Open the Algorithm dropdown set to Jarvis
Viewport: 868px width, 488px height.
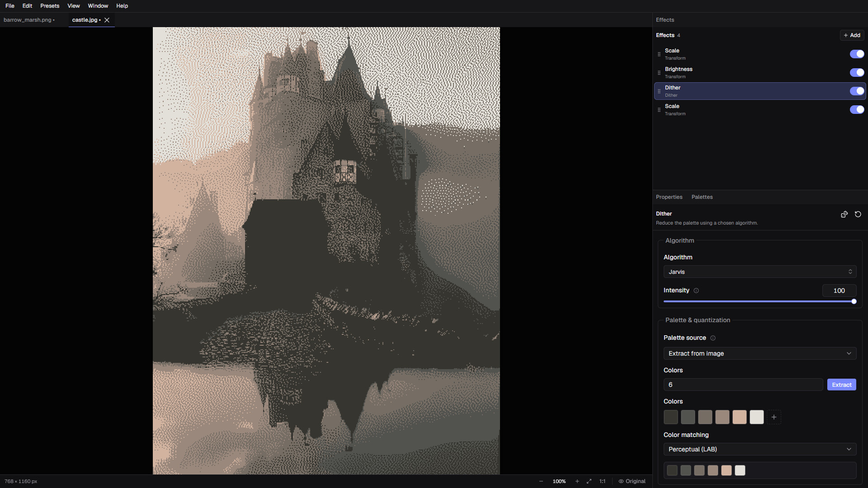[x=759, y=272]
